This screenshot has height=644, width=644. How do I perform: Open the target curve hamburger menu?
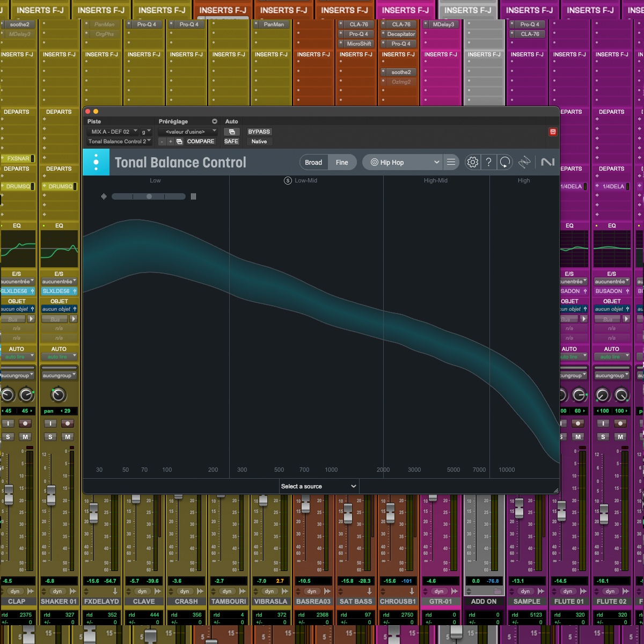(451, 162)
